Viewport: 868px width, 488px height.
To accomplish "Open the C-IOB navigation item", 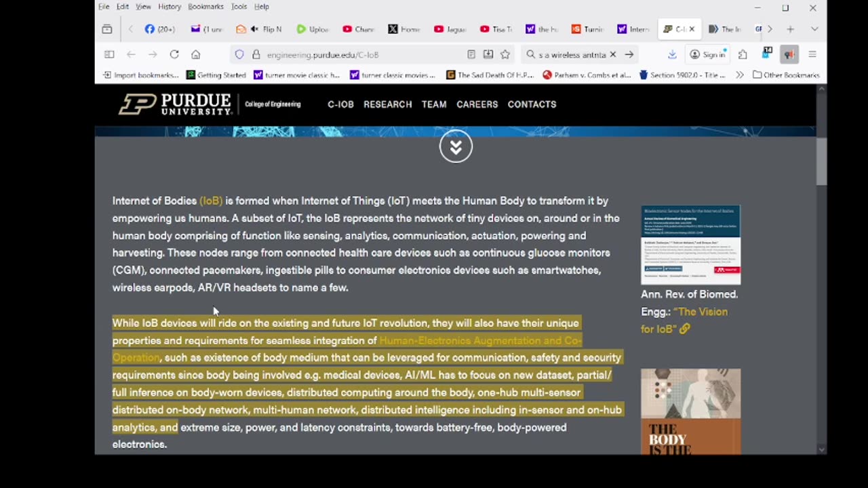I will click(x=340, y=104).
